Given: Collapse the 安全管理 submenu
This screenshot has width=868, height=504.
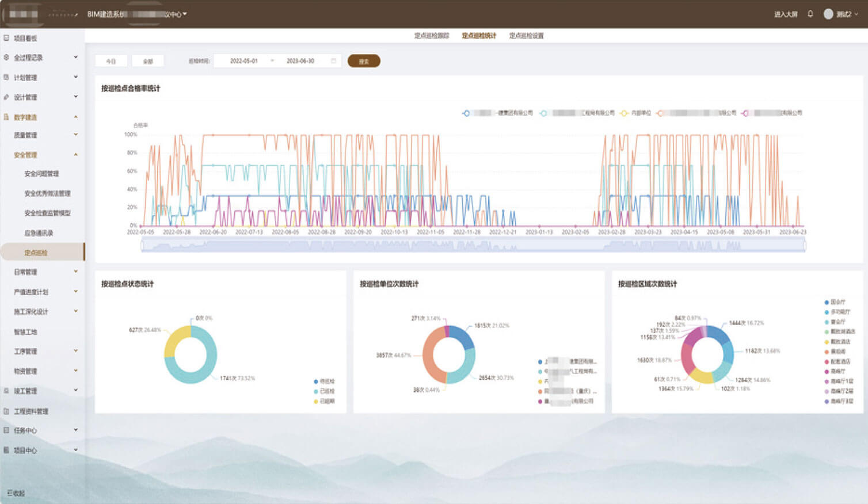Looking at the screenshot, I should (x=75, y=155).
